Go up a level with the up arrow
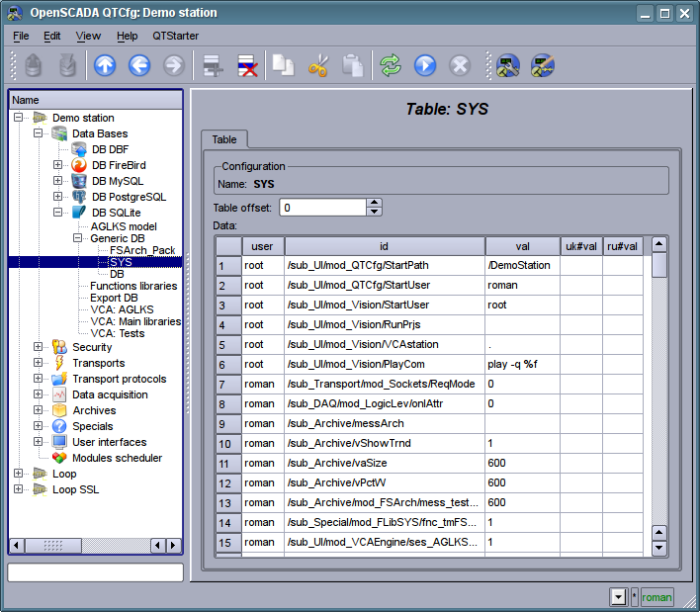This screenshot has width=700, height=612. pos(105,65)
